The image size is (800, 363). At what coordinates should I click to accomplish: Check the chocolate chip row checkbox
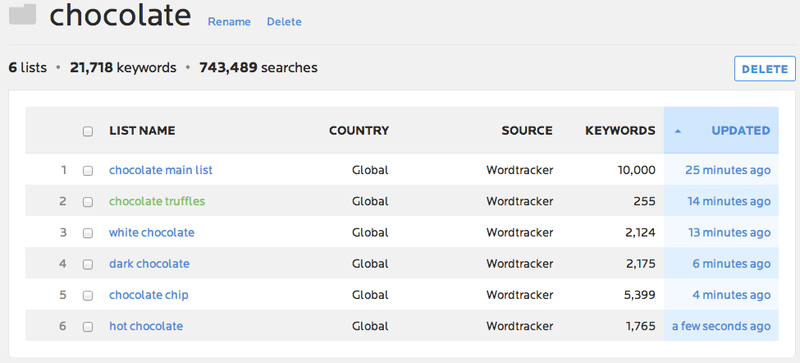pyautogui.click(x=88, y=295)
